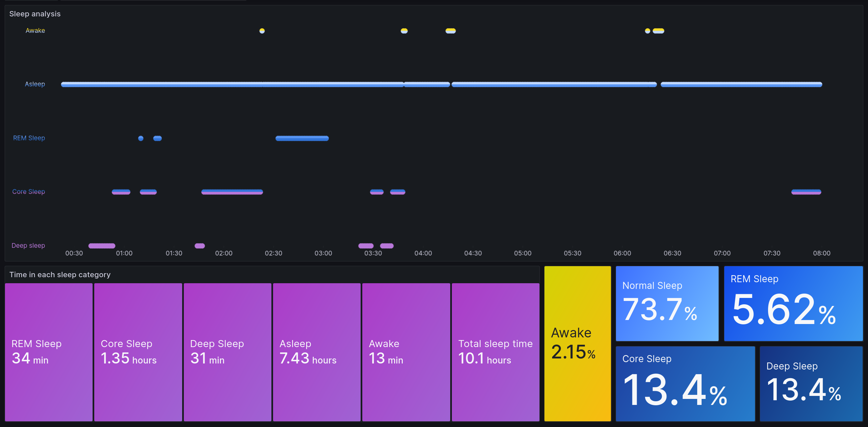Select the Core Sleep 13.4% panel

(x=685, y=384)
